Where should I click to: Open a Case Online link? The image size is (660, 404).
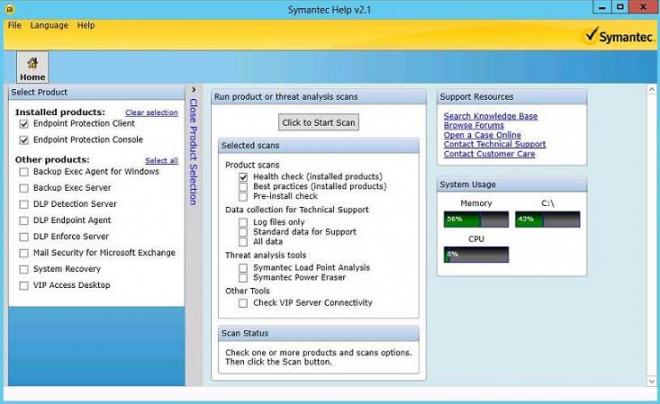[482, 135]
